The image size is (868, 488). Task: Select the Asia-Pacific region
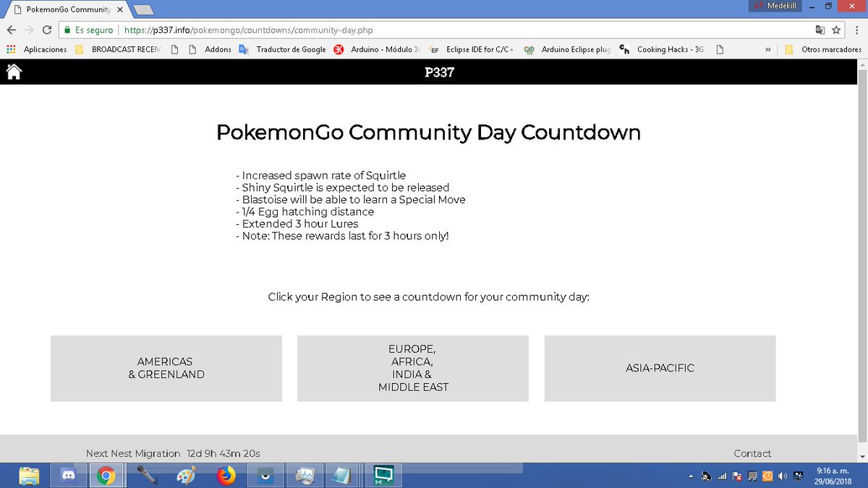660,368
